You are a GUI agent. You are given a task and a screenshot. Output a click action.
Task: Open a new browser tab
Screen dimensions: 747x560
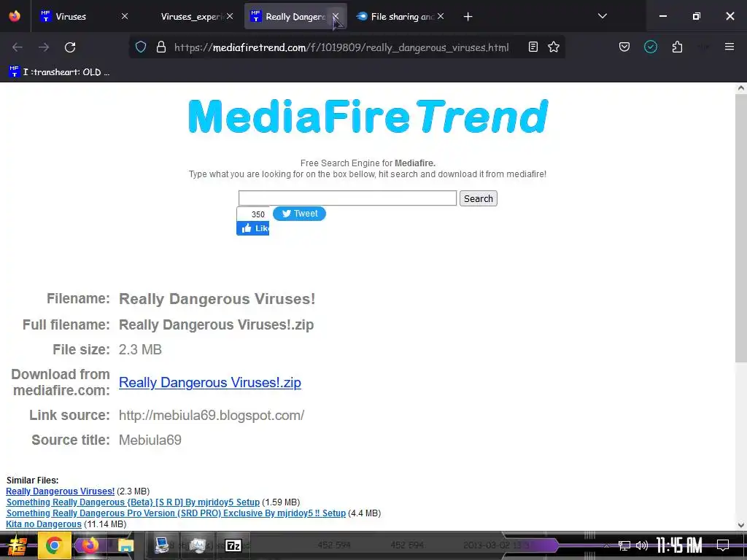pos(468,17)
